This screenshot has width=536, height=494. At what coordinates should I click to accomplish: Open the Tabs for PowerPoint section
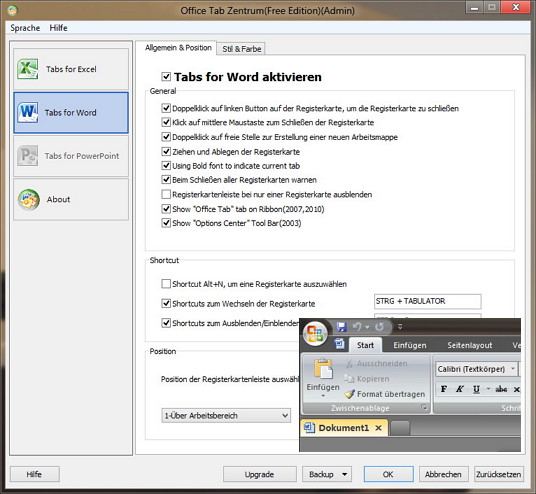pyautogui.click(x=71, y=156)
